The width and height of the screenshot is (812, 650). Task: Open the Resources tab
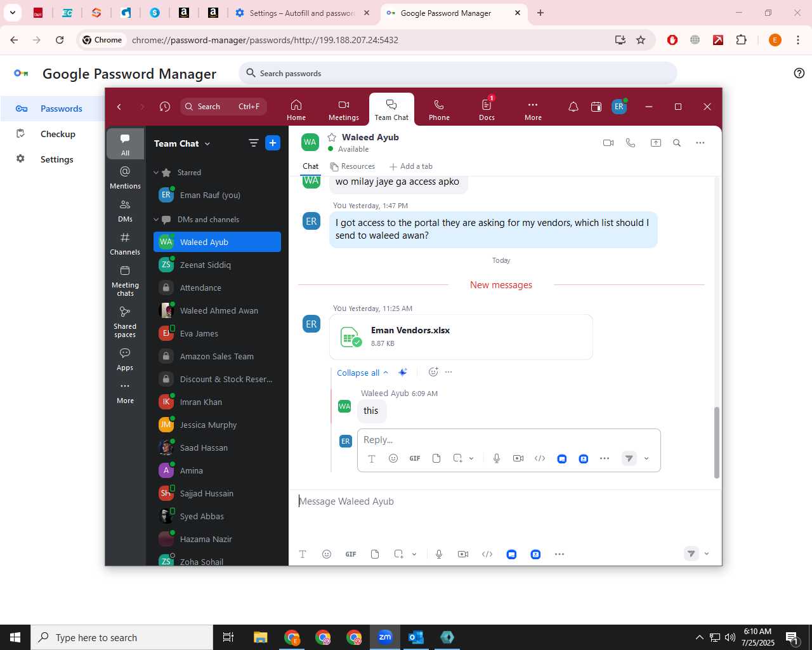(353, 166)
